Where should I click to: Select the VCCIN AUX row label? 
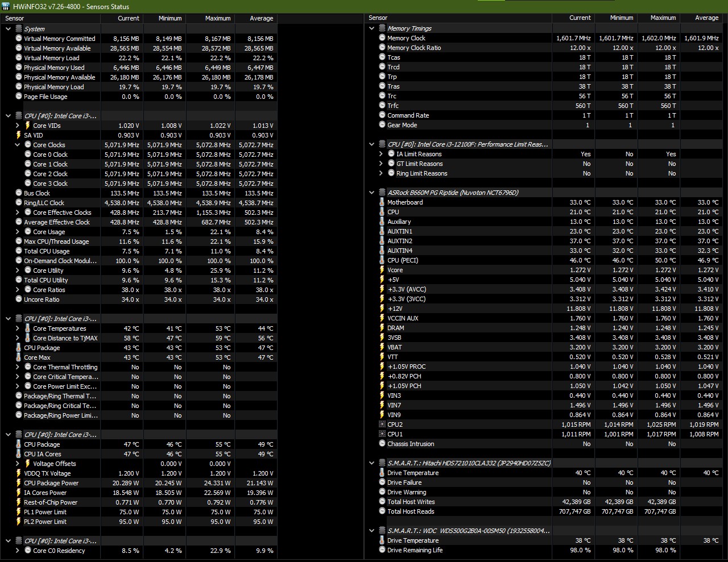(x=403, y=318)
